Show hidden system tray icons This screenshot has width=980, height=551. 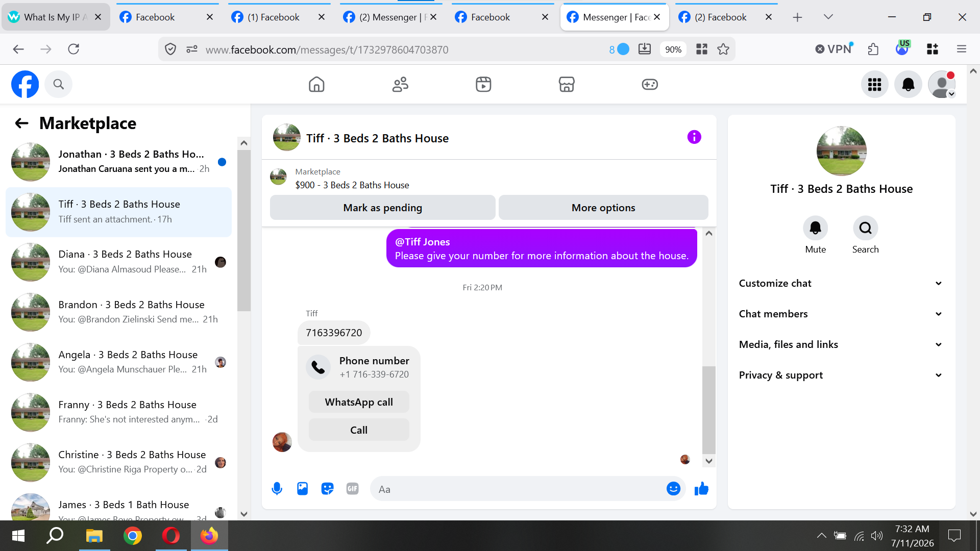click(x=821, y=536)
